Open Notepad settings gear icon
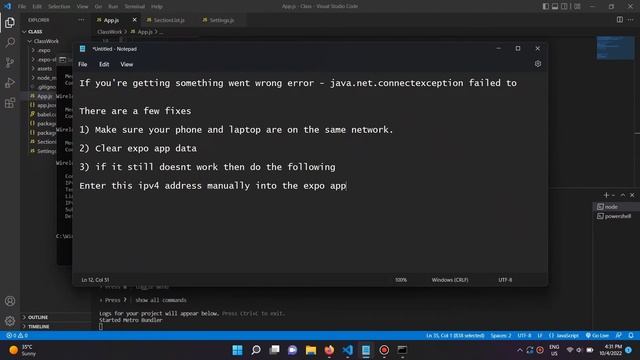The image size is (640, 360). [538, 64]
